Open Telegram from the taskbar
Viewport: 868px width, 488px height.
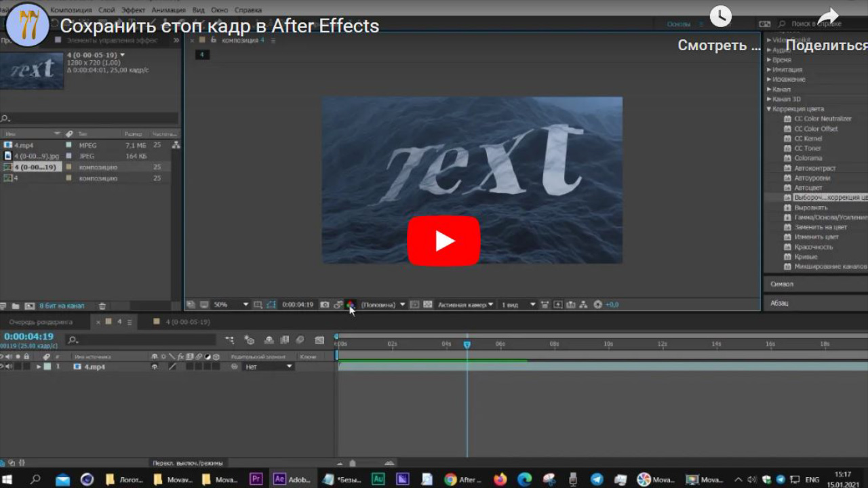(597, 479)
